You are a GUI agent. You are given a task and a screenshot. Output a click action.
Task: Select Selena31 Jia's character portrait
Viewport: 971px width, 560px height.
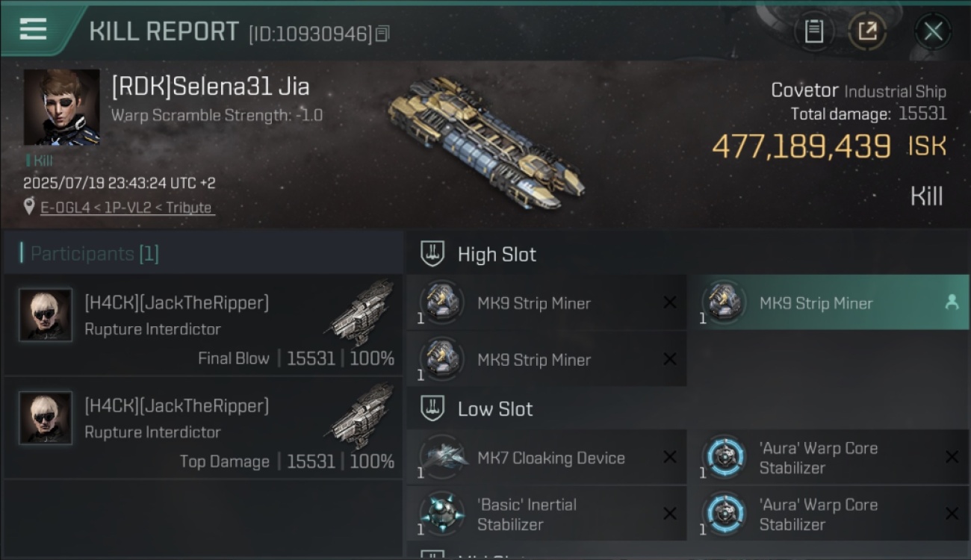click(x=61, y=107)
